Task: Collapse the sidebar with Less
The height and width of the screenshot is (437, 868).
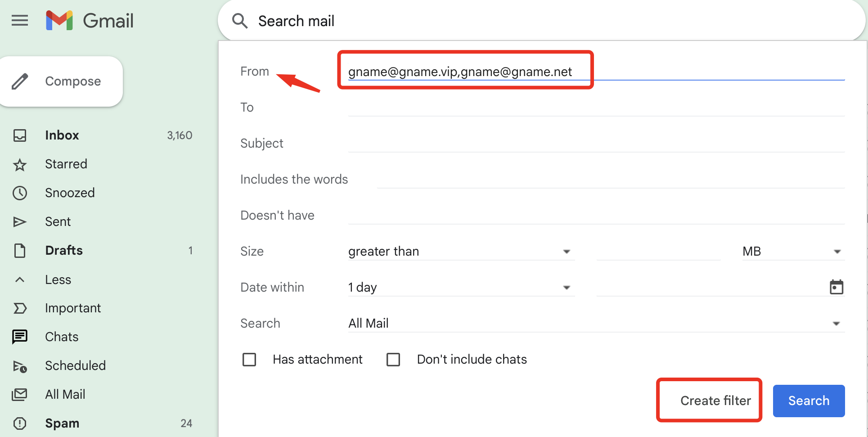Action: pyautogui.click(x=58, y=280)
